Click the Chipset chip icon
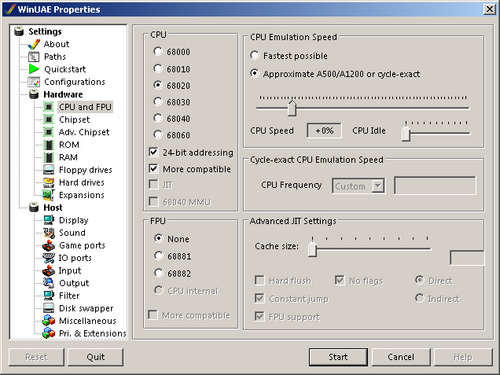The image size is (500, 375). coord(49,119)
